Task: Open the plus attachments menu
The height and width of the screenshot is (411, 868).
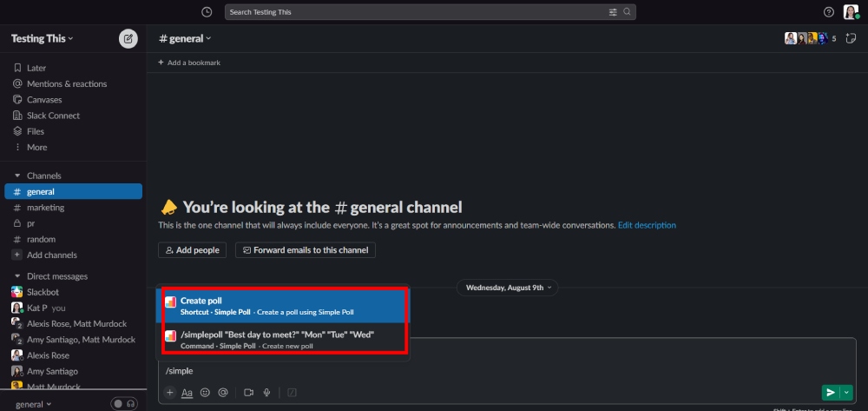Action: point(170,392)
